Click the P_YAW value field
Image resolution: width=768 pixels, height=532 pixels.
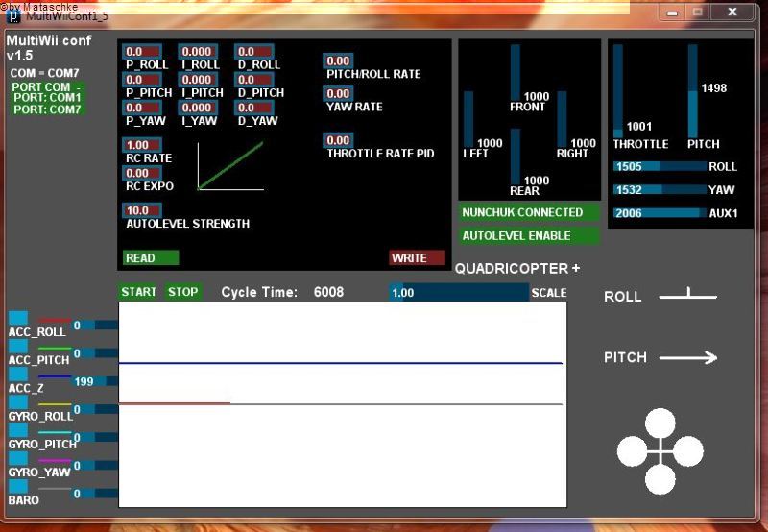point(142,108)
